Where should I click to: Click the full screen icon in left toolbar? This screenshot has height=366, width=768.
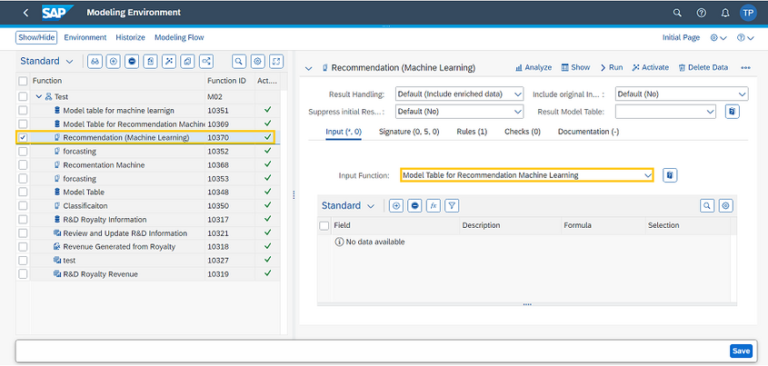(x=277, y=61)
